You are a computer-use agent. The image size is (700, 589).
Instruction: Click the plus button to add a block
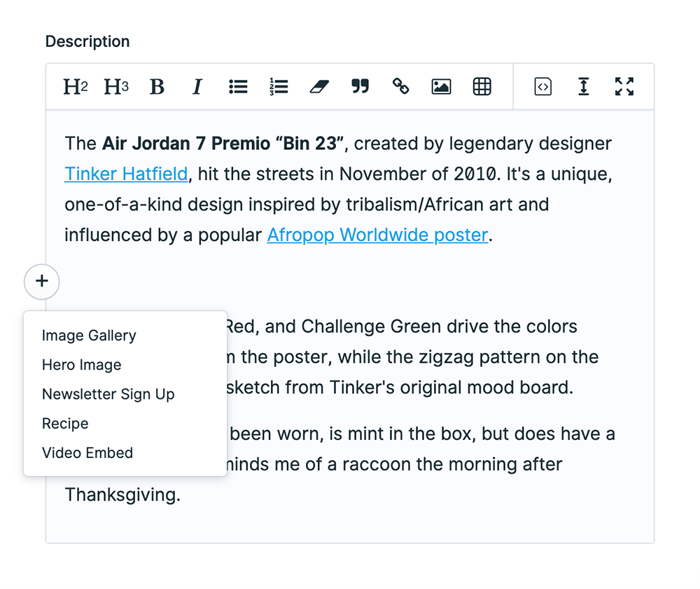pyautogui.click(x=41, y=282)
